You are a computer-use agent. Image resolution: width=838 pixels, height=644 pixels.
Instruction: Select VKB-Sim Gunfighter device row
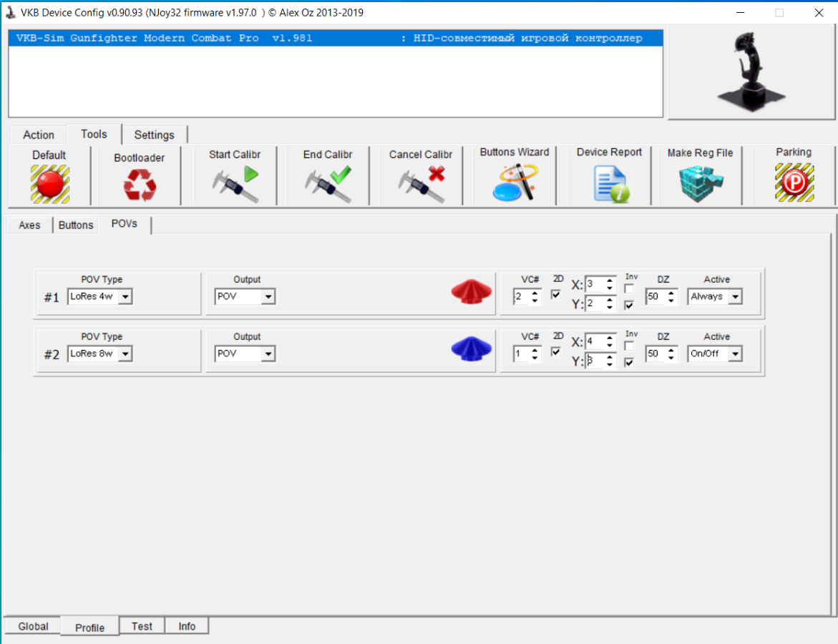tap(336, 38)
